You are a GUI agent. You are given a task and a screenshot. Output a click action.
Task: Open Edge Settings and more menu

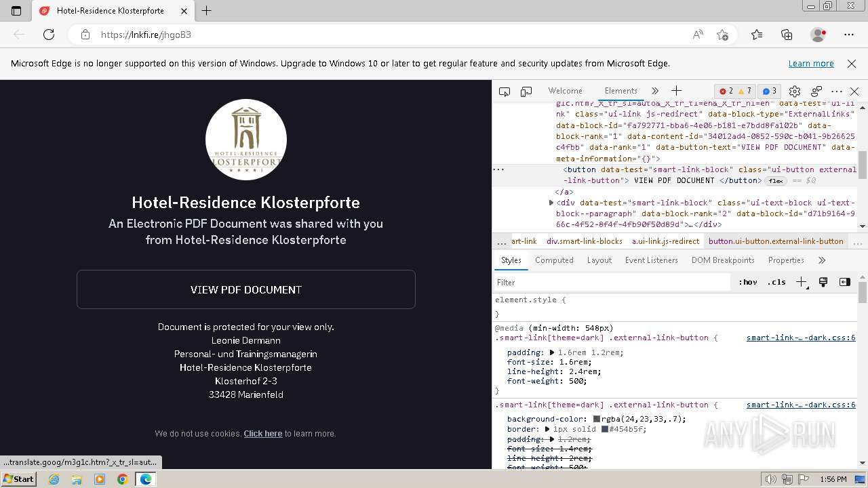click(849, 35)
